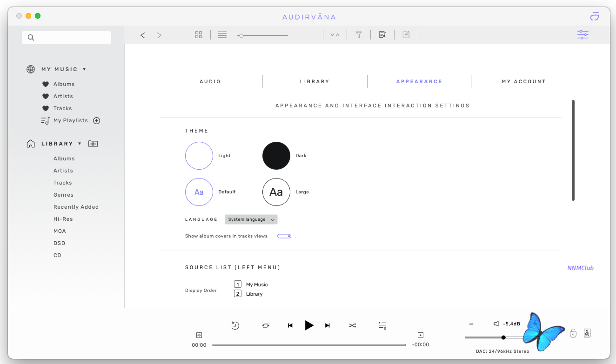Viewport: 616px width, 364px height.
Task: Start playback with the play button
Action: (309, 325)
